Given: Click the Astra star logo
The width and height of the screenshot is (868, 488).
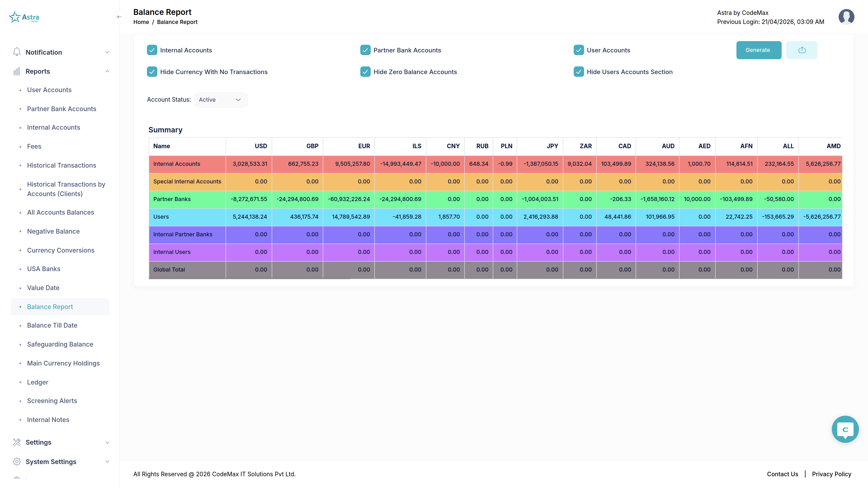Looking at the screenshot, I should point(24,17).
